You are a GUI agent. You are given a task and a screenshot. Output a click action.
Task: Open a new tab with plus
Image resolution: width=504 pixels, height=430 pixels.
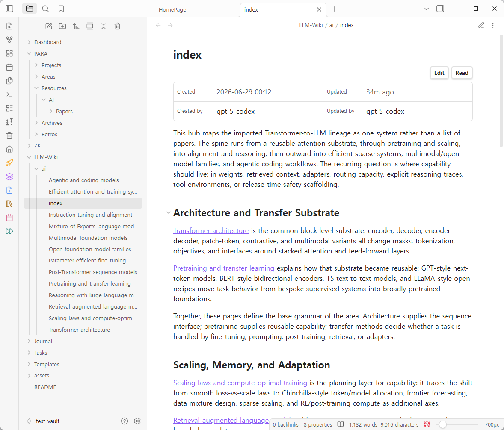tap(334, 9)
